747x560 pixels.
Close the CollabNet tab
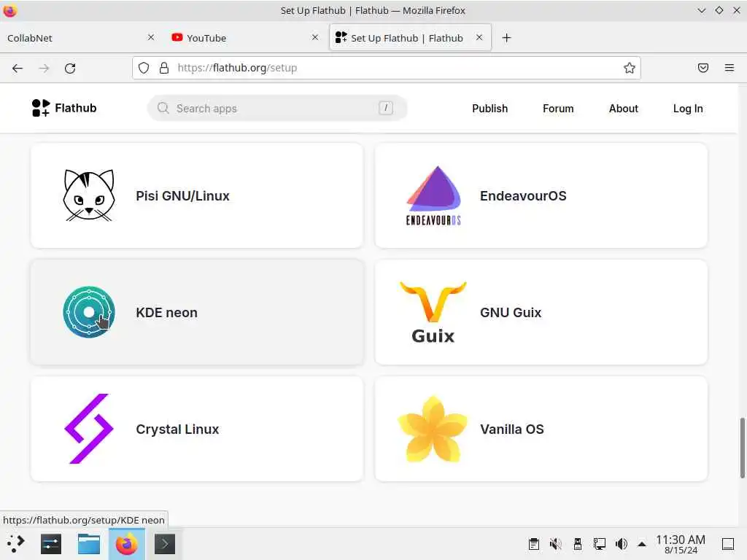(x=151, y=37)
